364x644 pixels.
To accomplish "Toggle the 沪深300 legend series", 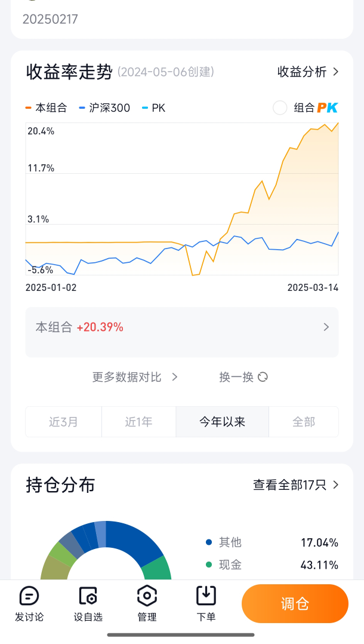I will coord(104,108).
